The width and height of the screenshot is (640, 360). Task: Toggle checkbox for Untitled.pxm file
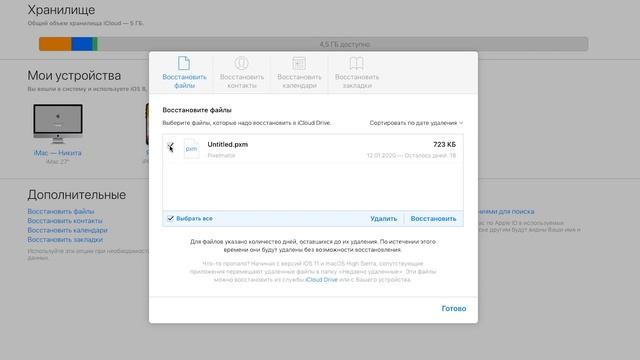tap(170, 146)
